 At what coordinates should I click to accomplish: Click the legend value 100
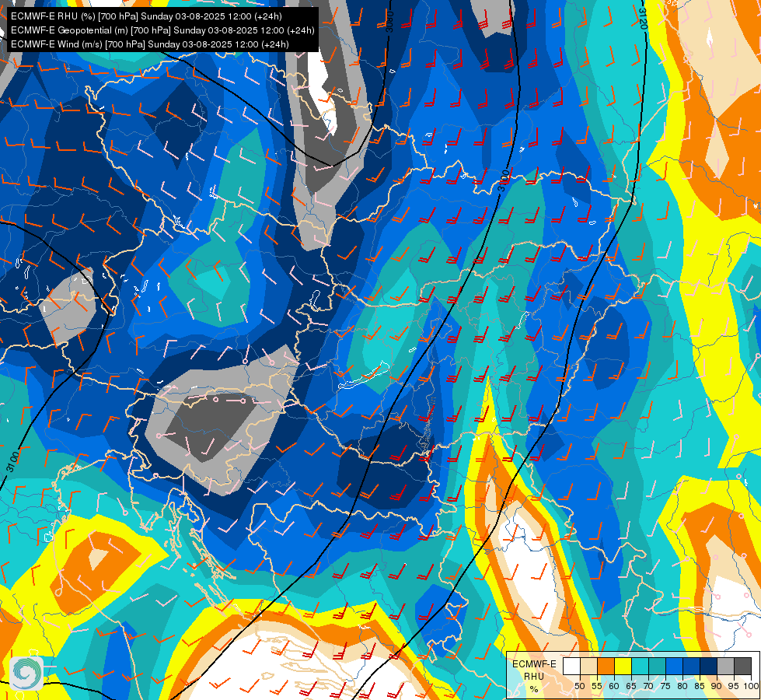751,686
